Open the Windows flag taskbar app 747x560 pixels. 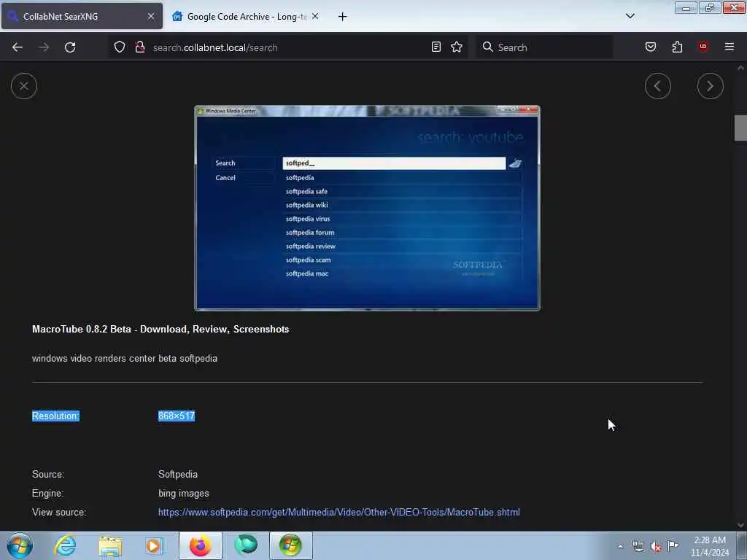[290, 545]
